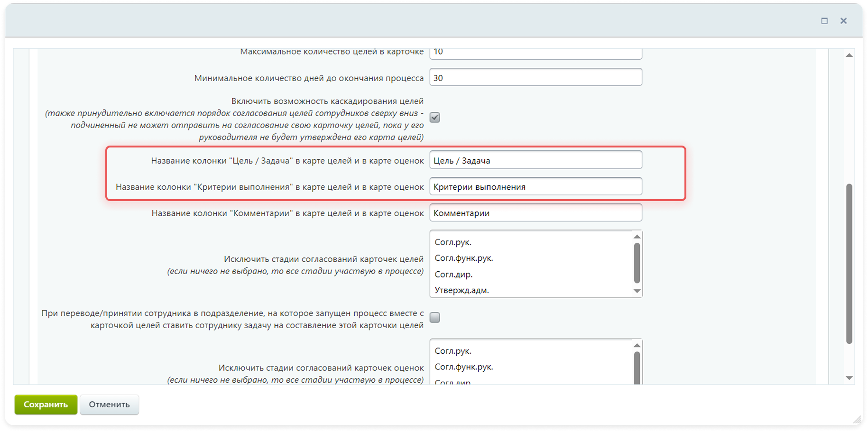Enable the employee transfer task checkbox
Screen dimensions: 868x432
point(434,317)
